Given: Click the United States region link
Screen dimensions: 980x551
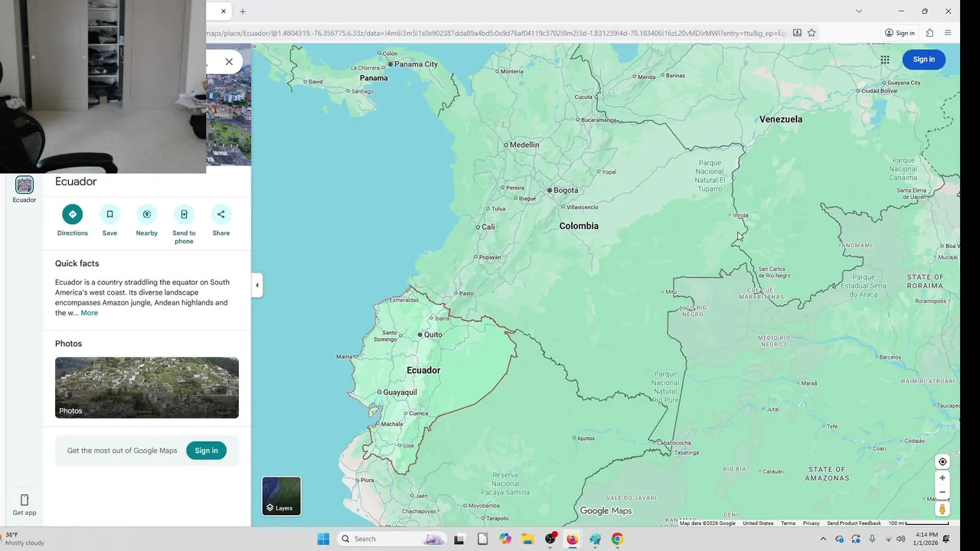Looking at the screenshot, I should pos(758,523).
